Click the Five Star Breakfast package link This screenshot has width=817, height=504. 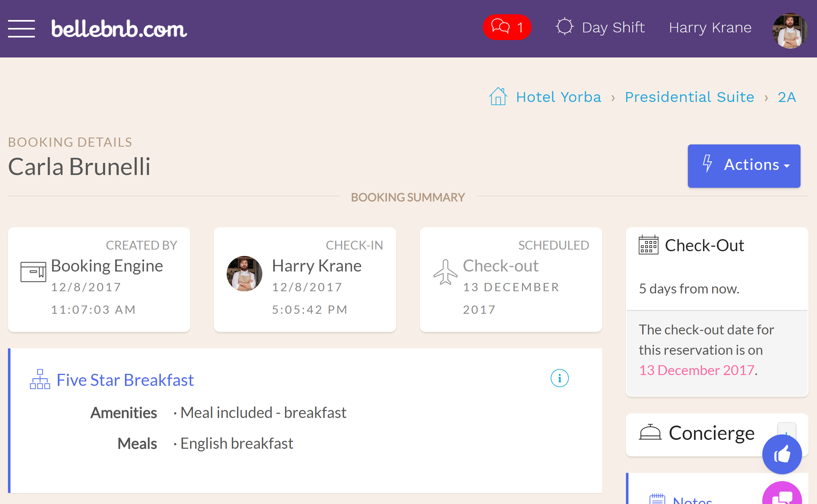point(126,379)
